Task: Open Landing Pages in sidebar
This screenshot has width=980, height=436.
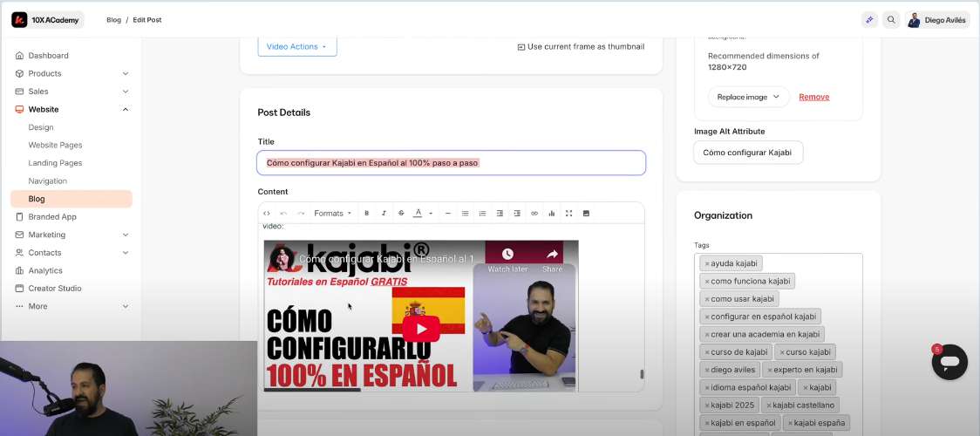Action: pyautogui.click(x=55, y=163)
